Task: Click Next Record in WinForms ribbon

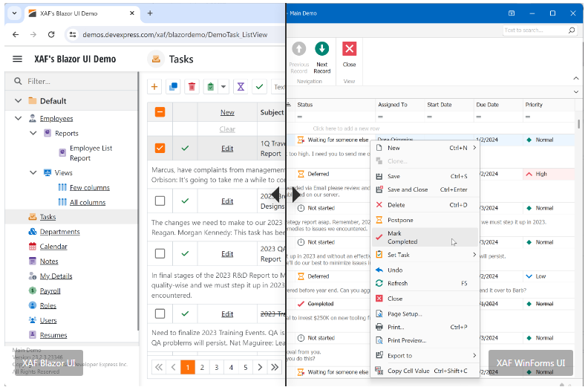Action: pos(321,57)
